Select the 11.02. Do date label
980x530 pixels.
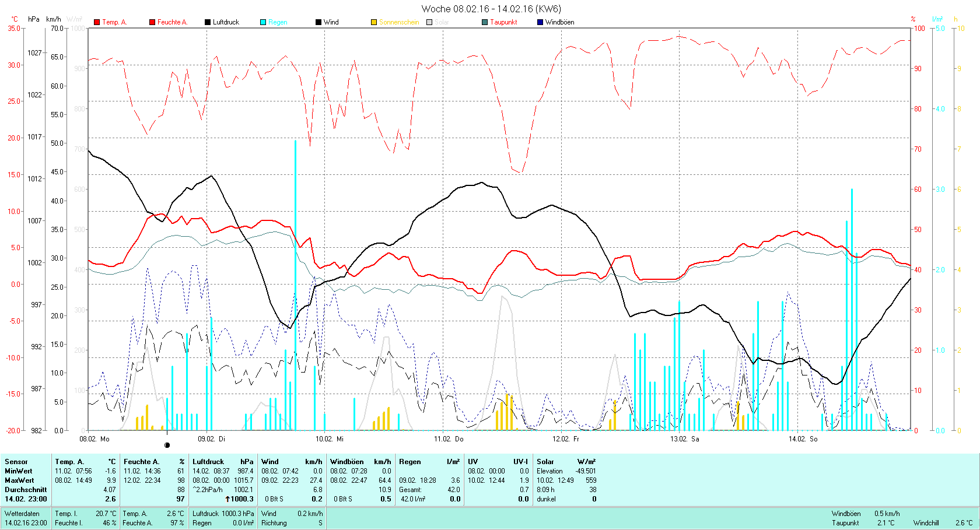449,438
